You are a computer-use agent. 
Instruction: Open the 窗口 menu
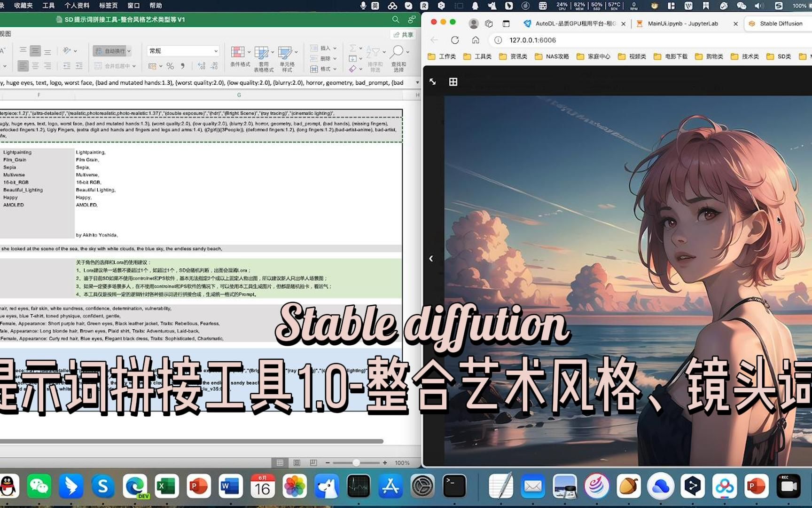[133, 6]
